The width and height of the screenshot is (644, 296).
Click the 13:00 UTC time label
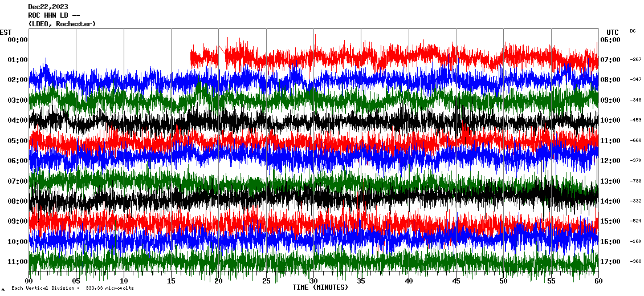click(x=610, y=181)
